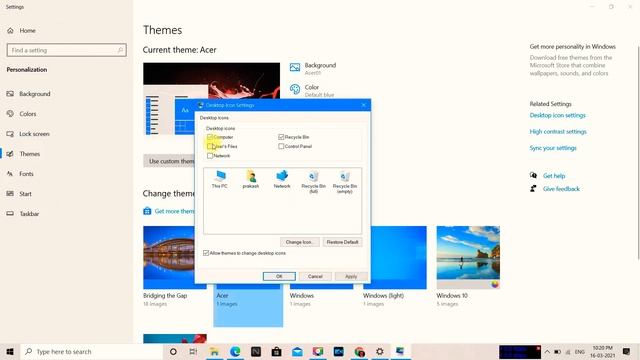Open Mail app from taskbar
640x360 pixels.
point(297,351)
